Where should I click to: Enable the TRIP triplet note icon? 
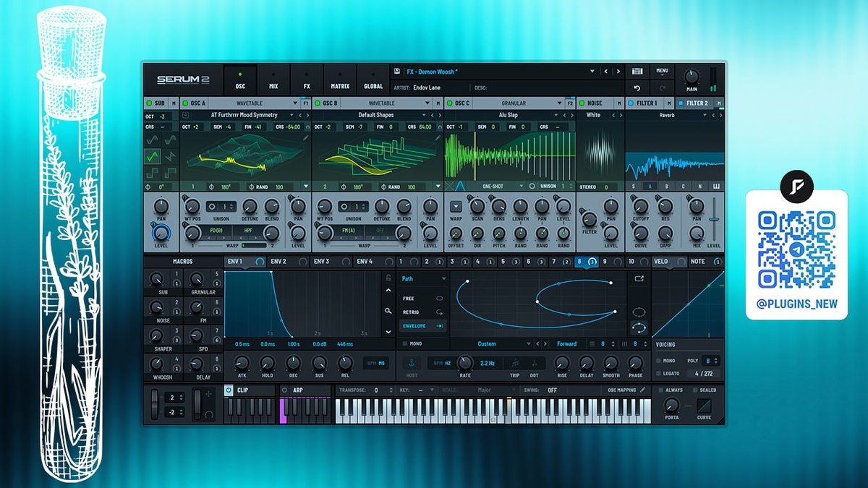click(514, 363)
